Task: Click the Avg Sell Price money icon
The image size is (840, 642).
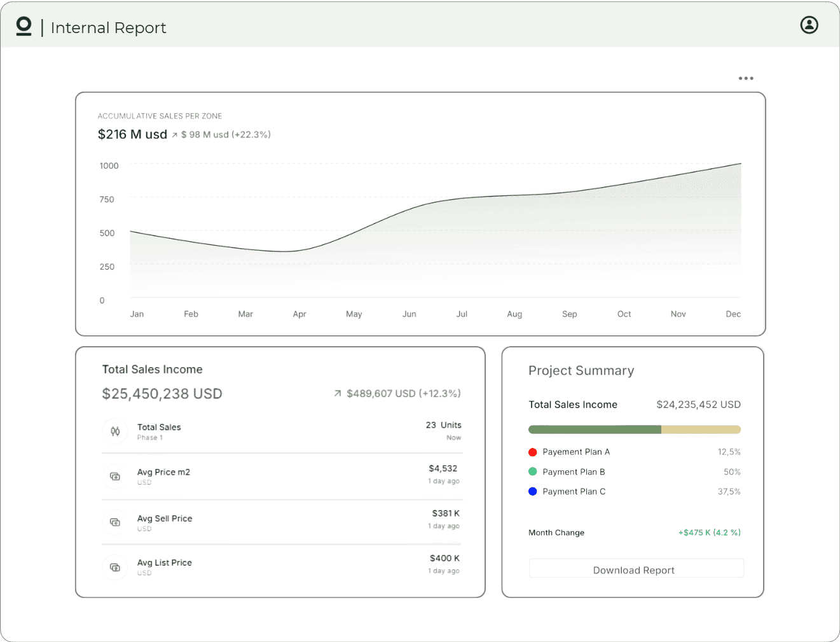Action: point(115,522)
